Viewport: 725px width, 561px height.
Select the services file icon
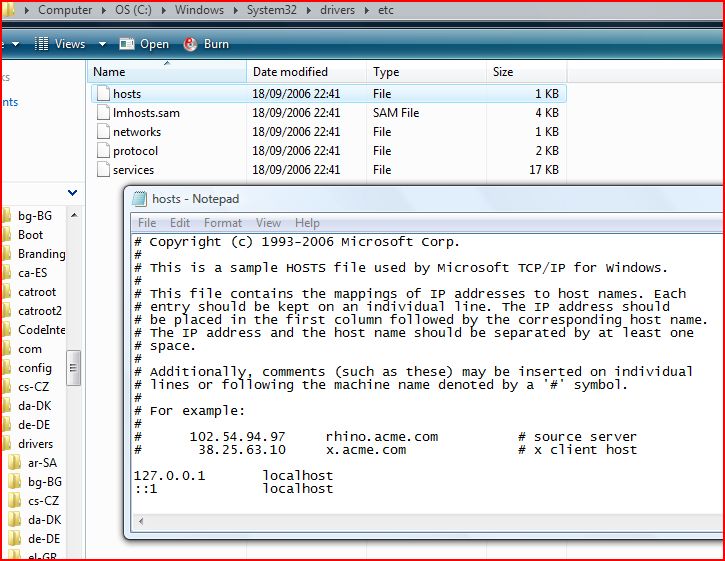tap(103, 170)
